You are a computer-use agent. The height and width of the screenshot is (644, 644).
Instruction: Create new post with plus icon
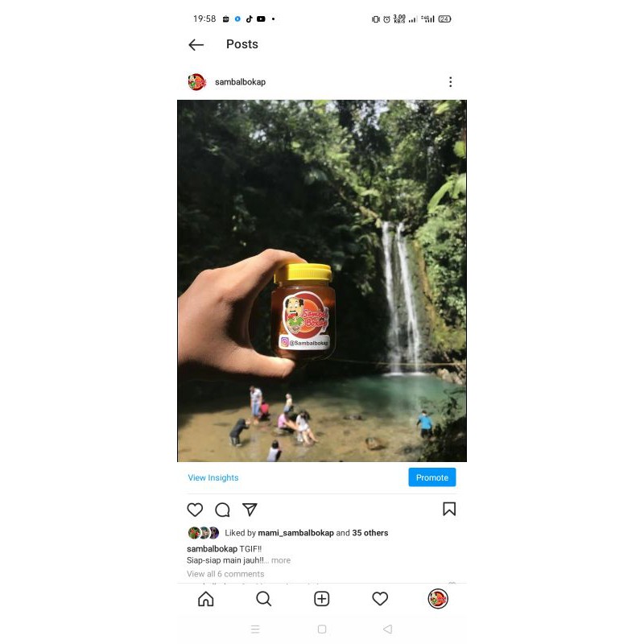[x=321, y=599]
